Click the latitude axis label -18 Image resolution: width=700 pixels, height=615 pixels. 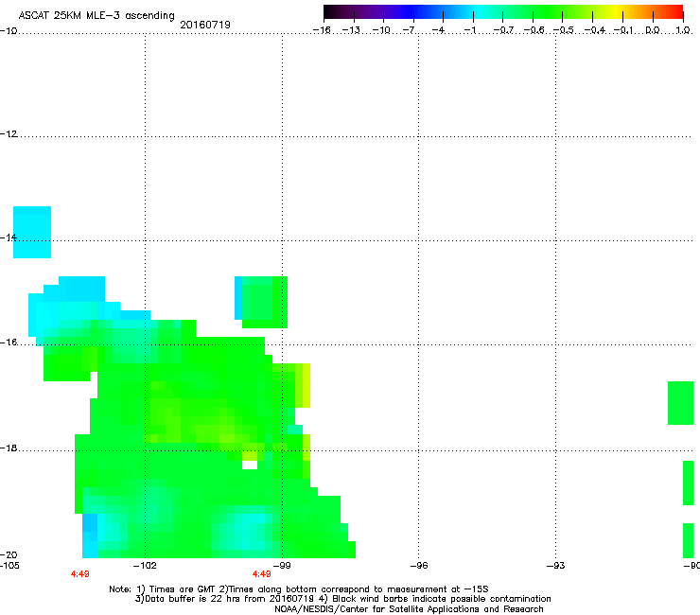click(9, 448)
